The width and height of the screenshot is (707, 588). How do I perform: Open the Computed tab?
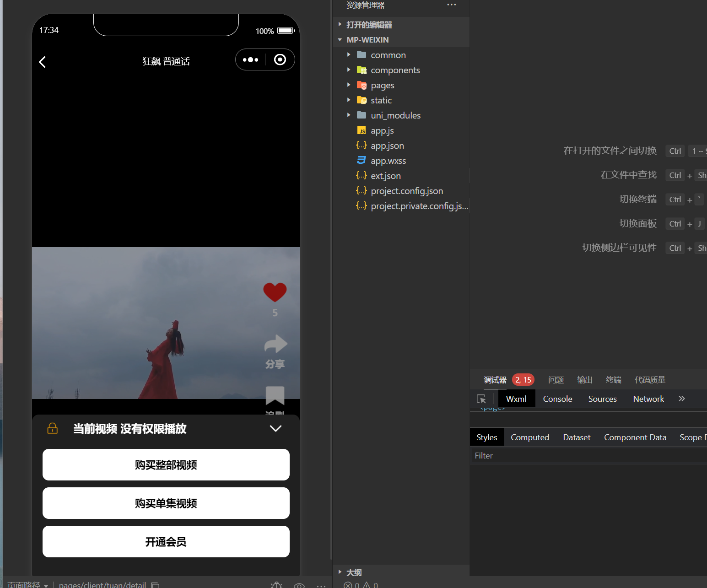pos(529,437)
